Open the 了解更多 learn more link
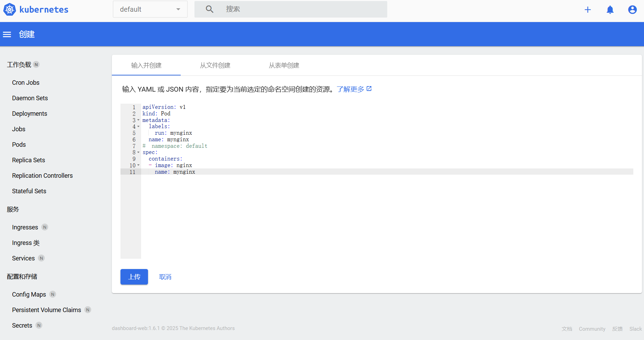Screen dimensions: 644x340 click(x=350, y=89)
